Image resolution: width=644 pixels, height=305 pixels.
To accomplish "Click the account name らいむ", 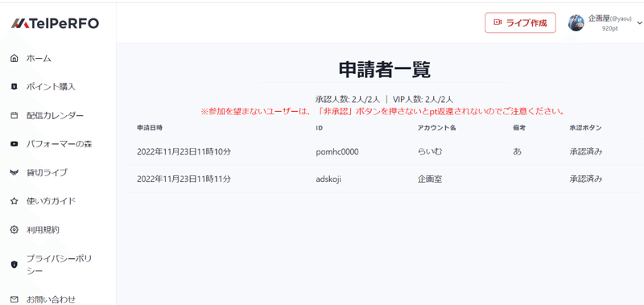I will (430, 152).
